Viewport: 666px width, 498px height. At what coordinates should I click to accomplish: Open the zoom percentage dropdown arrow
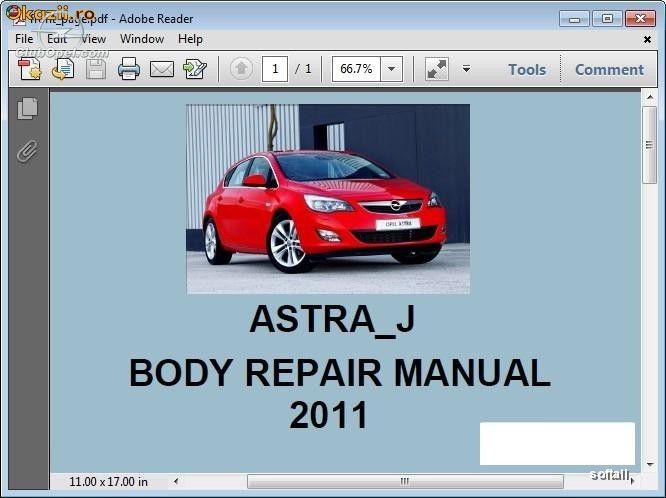click(391, 69)
